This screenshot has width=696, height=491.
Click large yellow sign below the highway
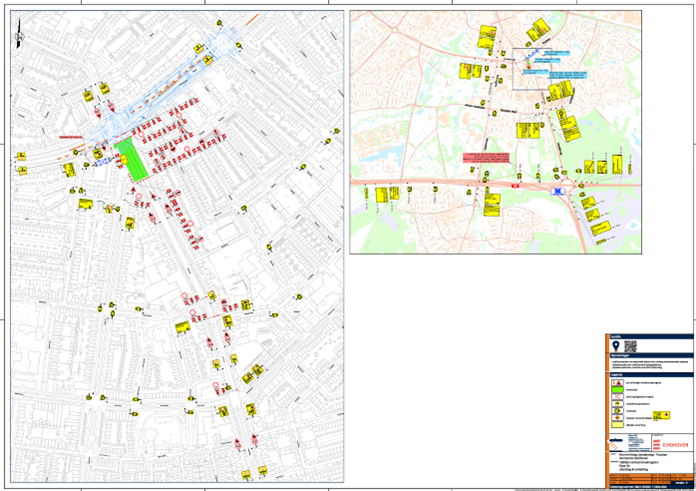point(491,205)
